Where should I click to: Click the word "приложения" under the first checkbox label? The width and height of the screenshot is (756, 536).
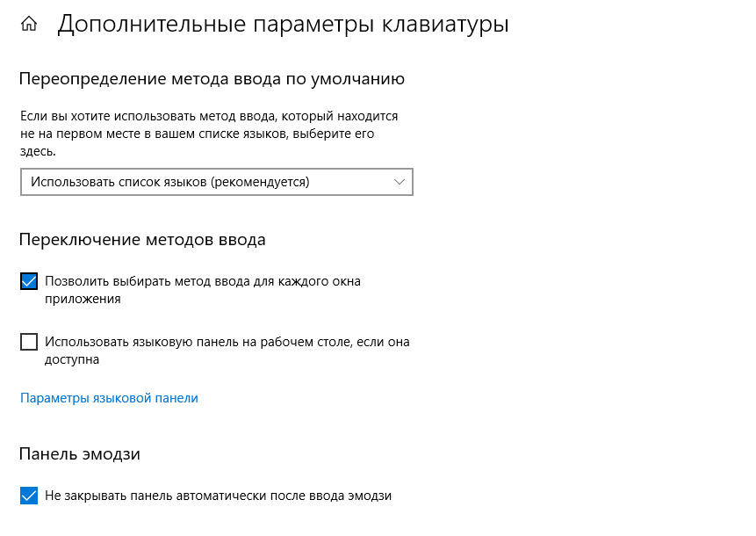(x=83, y=299)
